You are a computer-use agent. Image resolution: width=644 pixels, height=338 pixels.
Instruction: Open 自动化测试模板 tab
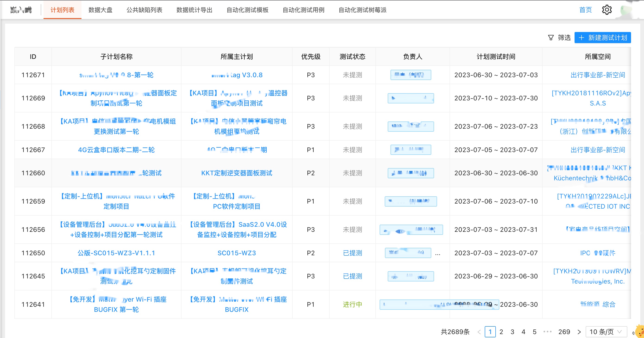point(247,10)
